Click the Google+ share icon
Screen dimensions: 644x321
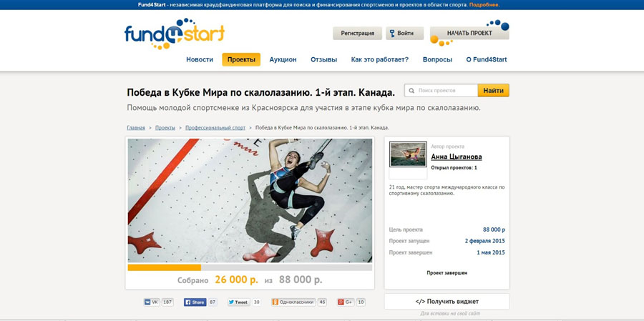346,302
